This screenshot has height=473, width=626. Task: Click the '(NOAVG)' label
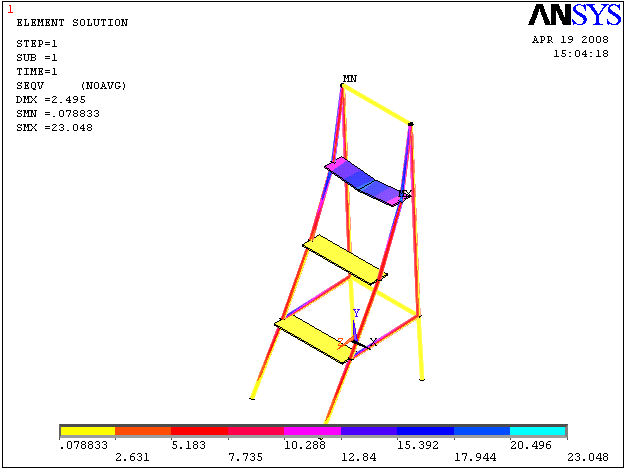point(103,85)
